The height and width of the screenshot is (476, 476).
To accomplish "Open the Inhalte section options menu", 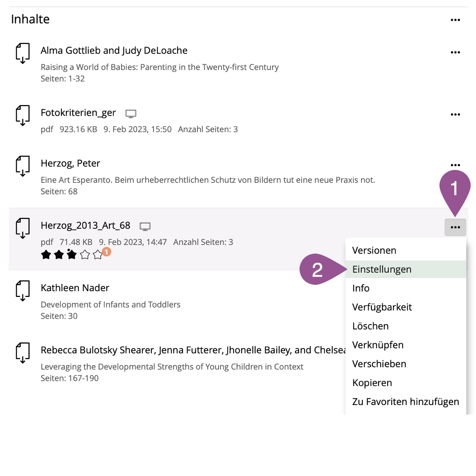I will tap(455, 20).
